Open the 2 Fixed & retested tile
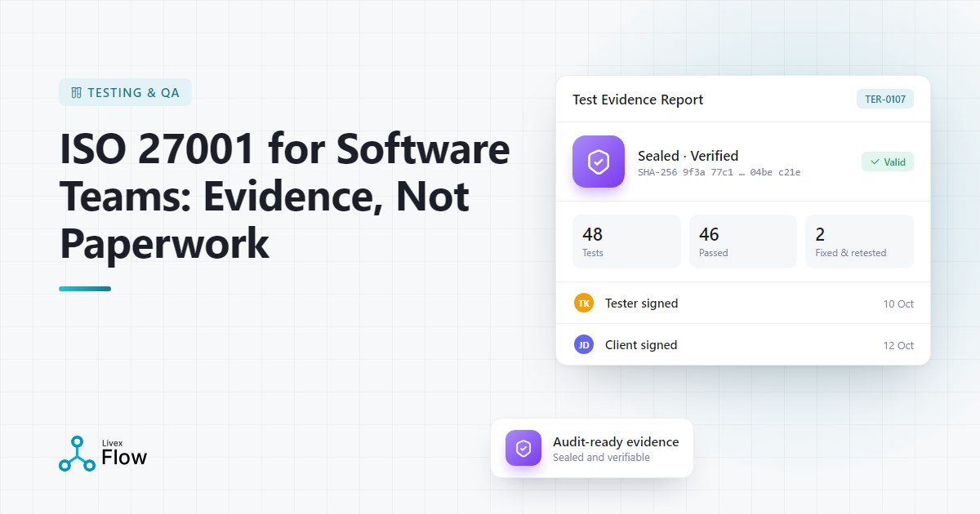Image resolution: width=980 pixels, height=514 pixels. click(859, 241)
